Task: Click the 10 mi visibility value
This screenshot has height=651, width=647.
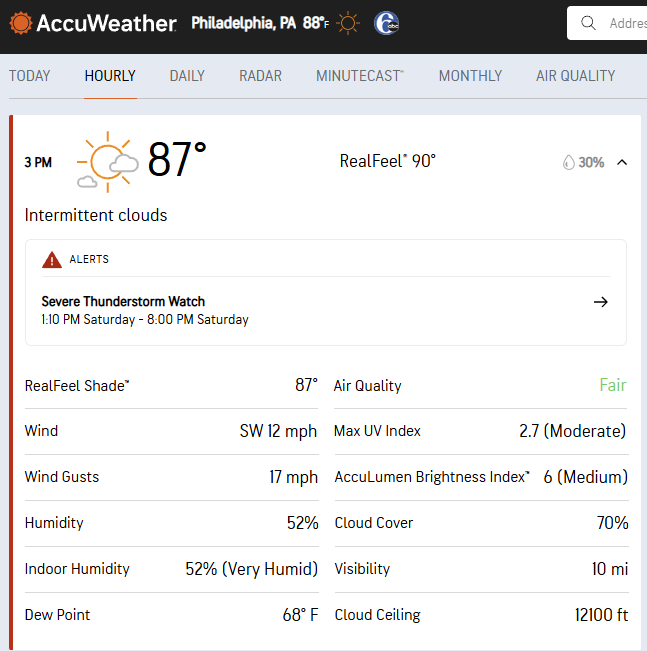Action: click(x=610, y=569)
